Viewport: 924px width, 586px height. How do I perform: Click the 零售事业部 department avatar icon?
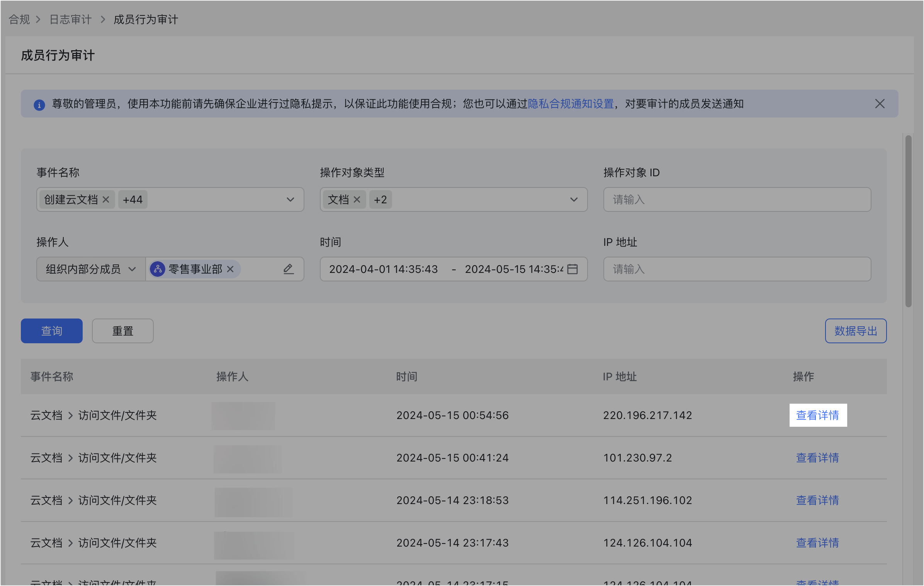point(158,269)
